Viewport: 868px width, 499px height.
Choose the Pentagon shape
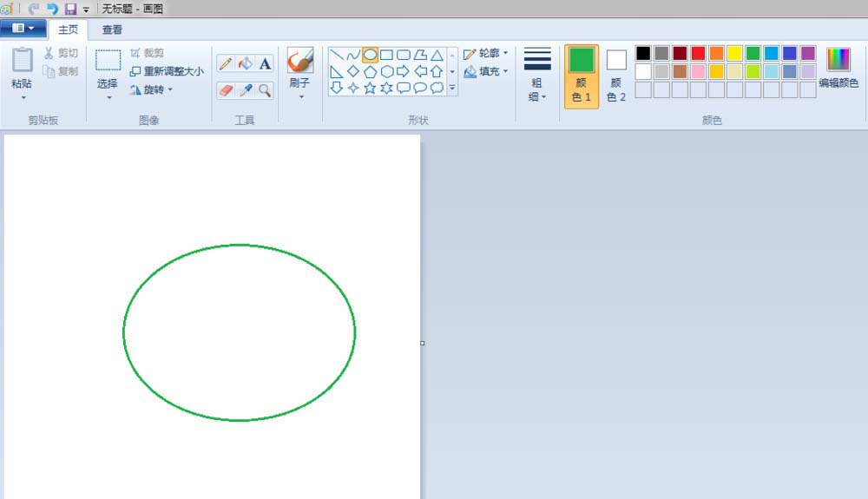click(370, 71)
